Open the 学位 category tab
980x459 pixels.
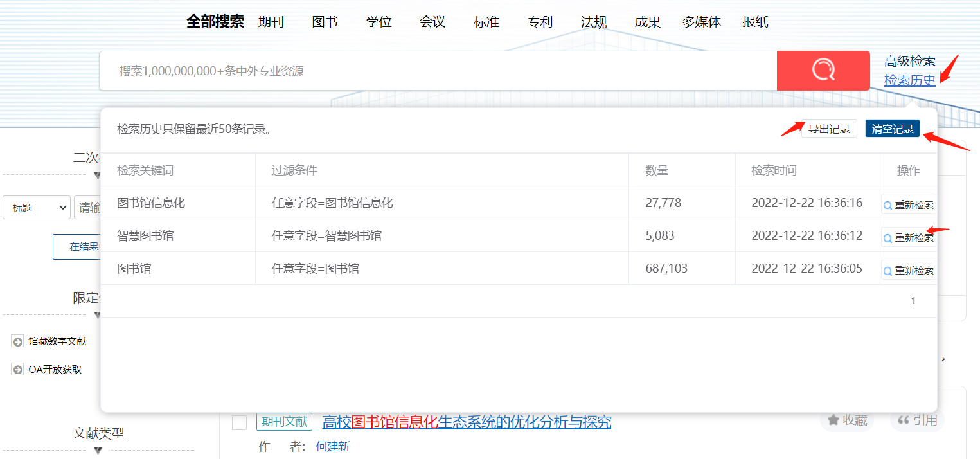(379, 22)
